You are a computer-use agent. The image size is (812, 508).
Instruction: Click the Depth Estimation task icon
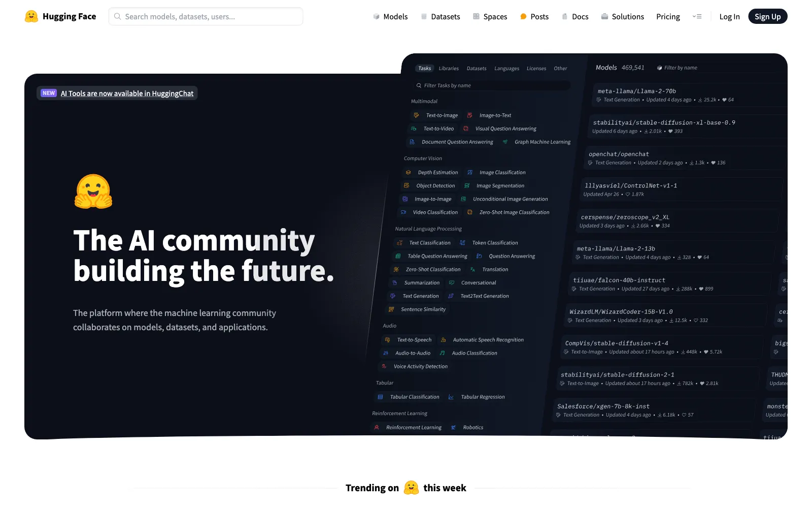tap(409, 172)
